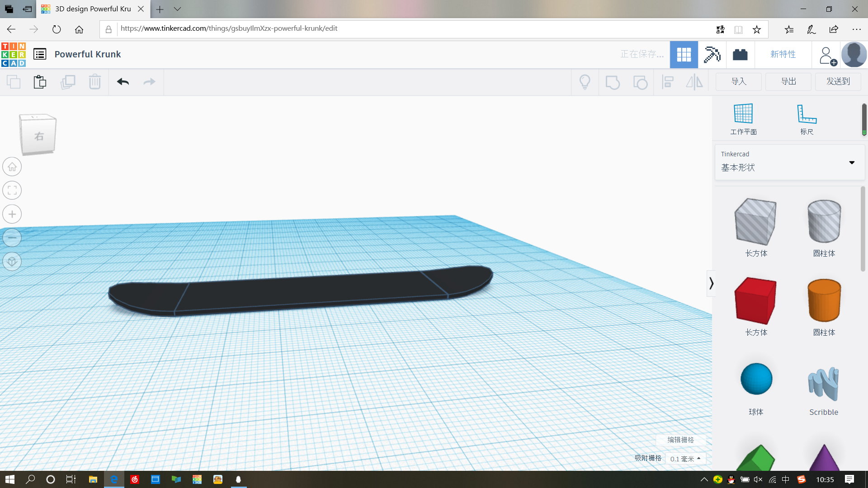This screenshot has height=488, width=868.
Task: Go to the browser home page
Action: (x=79, y=29)
